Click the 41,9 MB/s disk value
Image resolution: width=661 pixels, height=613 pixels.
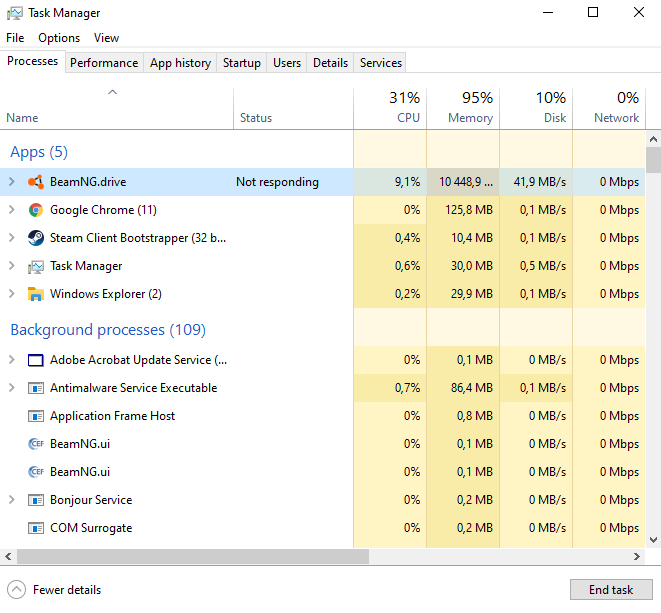[540, 182]
